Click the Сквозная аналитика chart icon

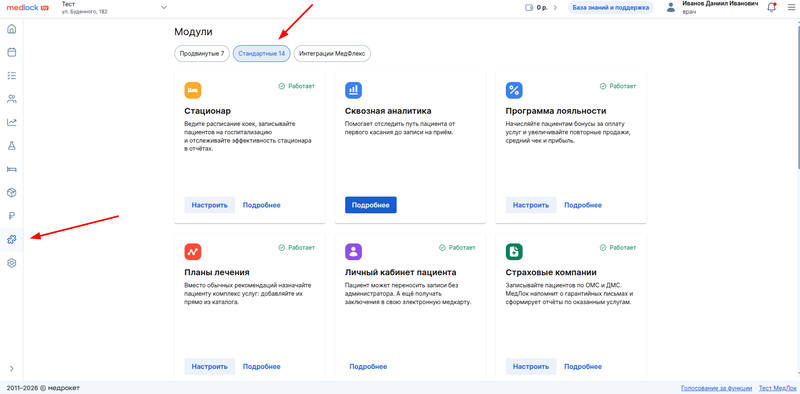tap(353, 90)
